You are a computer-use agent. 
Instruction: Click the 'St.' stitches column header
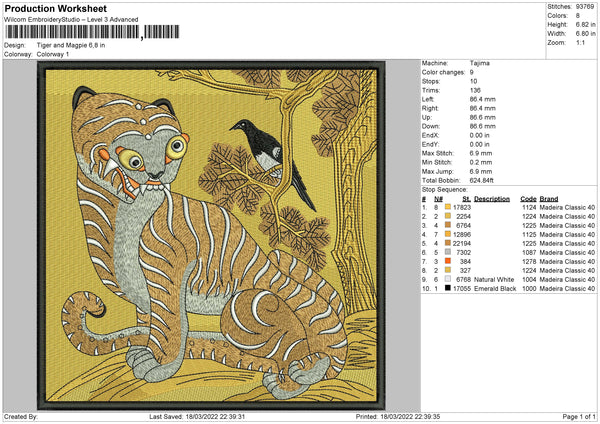point(466,199)
